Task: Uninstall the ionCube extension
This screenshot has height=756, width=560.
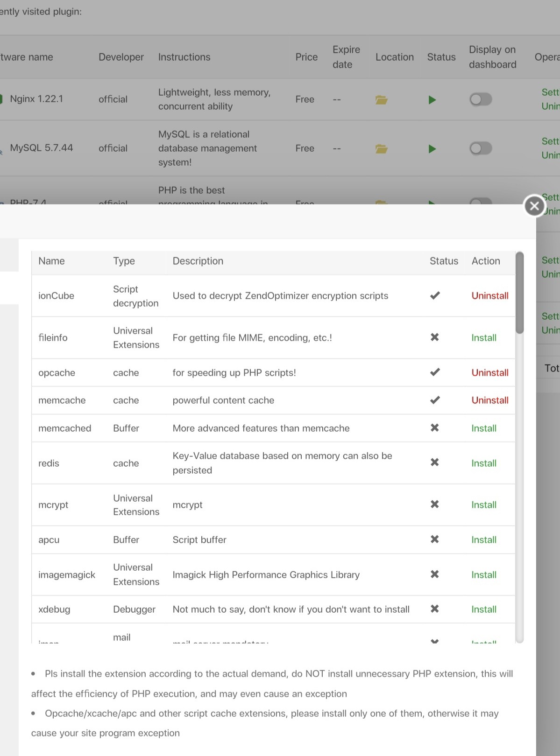Action: 489,296
